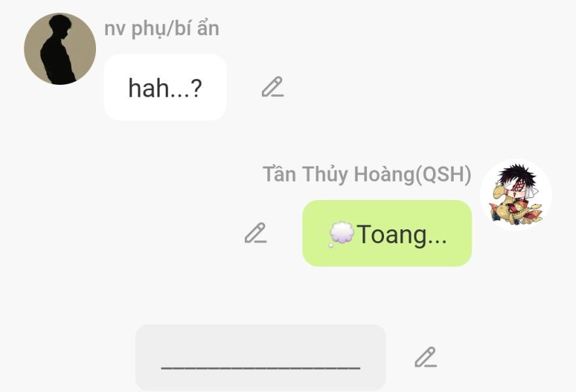Image resolution: width=576 pixels, height=392 pixels.
Task: Click the sender name "Tần Thủy Hoàng(QSH)"
Action: click(367, 174)
